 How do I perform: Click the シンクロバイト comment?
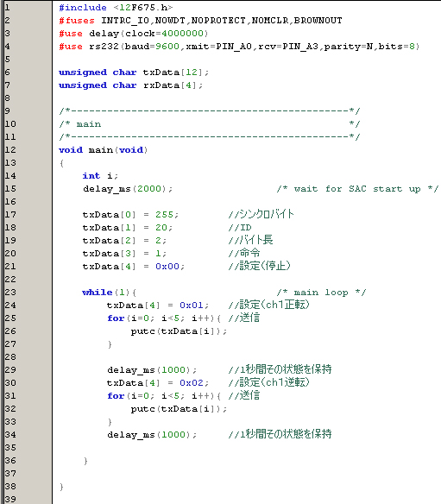pos(261,214)
